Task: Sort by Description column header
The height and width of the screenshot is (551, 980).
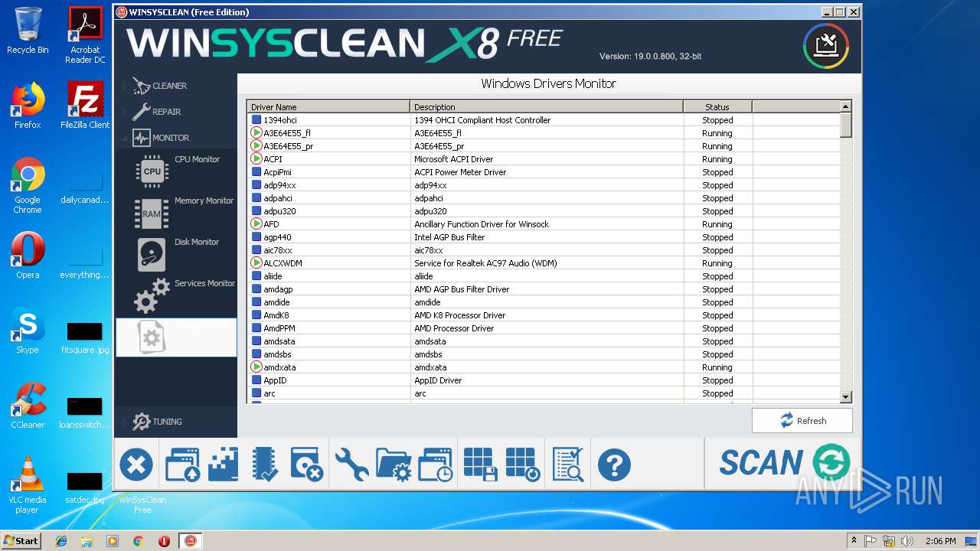Action: tap(547, 106)
